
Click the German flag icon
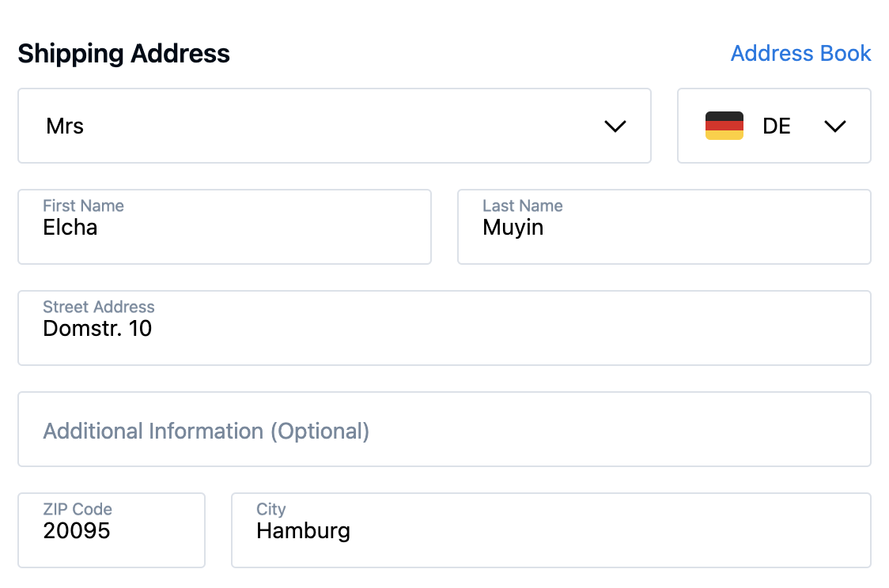click(x=724, y=126)
